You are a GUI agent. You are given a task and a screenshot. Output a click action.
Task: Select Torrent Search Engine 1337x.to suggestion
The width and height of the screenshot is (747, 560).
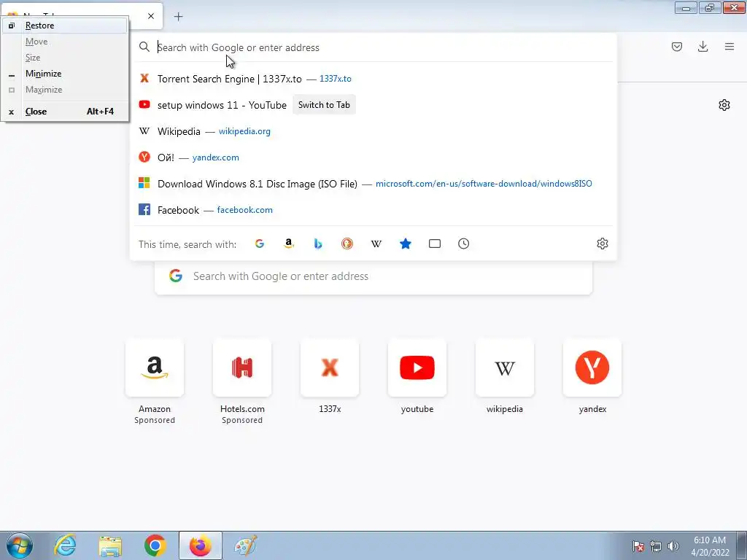pos(373,79)
